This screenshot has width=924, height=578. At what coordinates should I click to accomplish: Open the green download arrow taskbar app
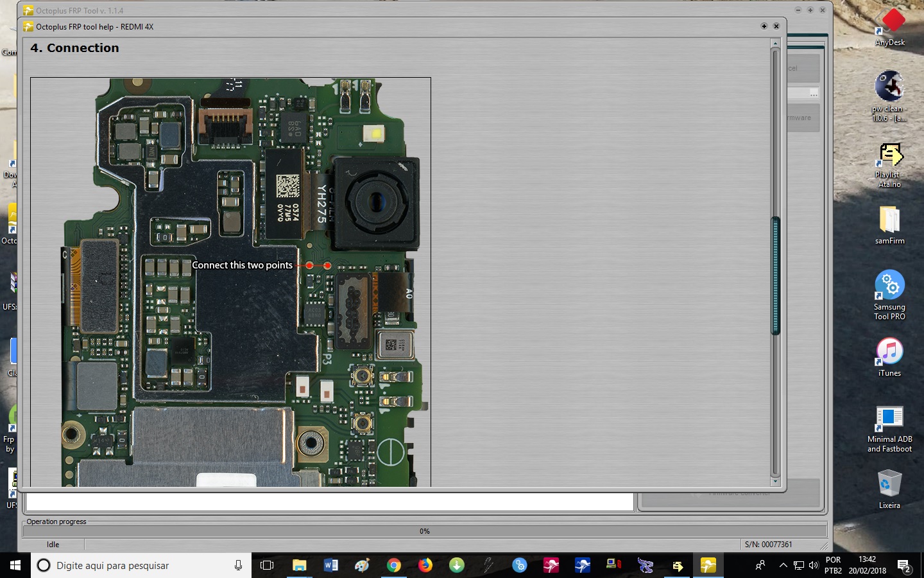[x=456, y=565]
